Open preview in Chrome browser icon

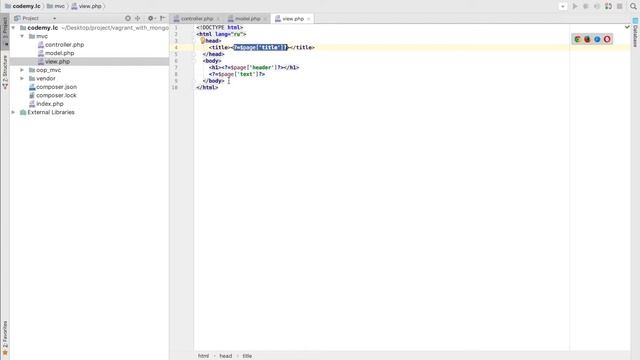[x=577, y=39]
